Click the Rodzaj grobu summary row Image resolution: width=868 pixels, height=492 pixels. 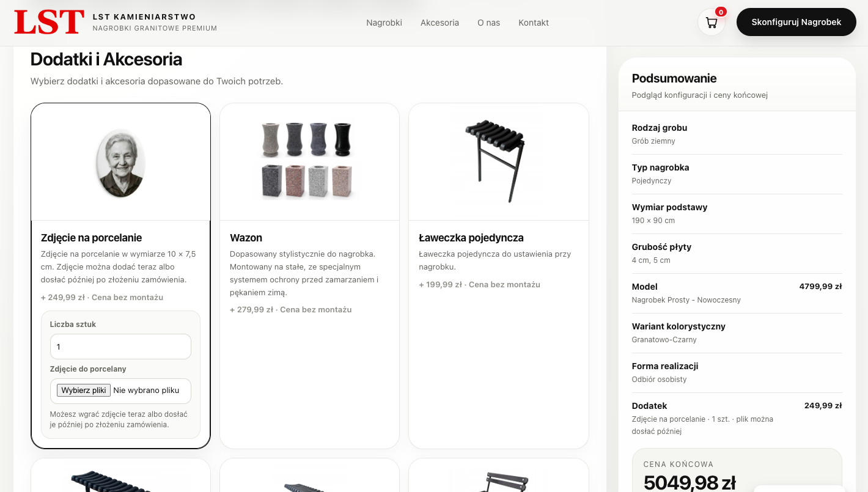pos(737,134)
